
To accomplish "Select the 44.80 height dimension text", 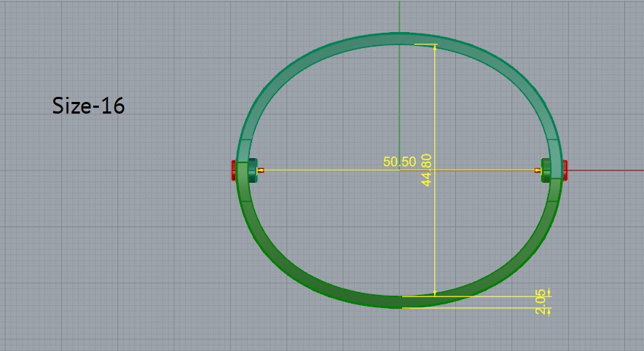I will [427, 170].
